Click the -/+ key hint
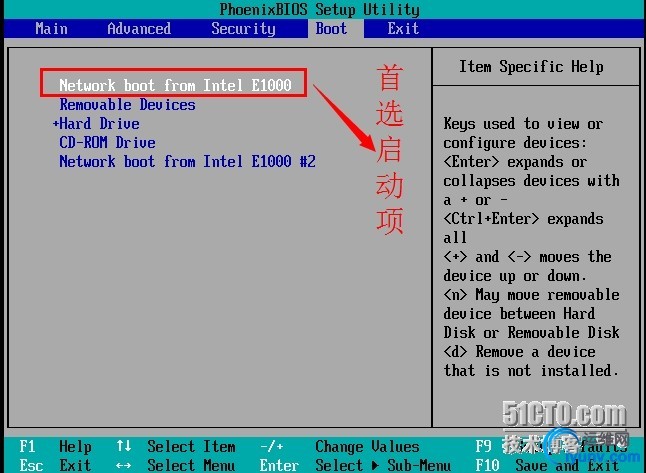Screen dimensions: 646x473 tap(272, 446)
